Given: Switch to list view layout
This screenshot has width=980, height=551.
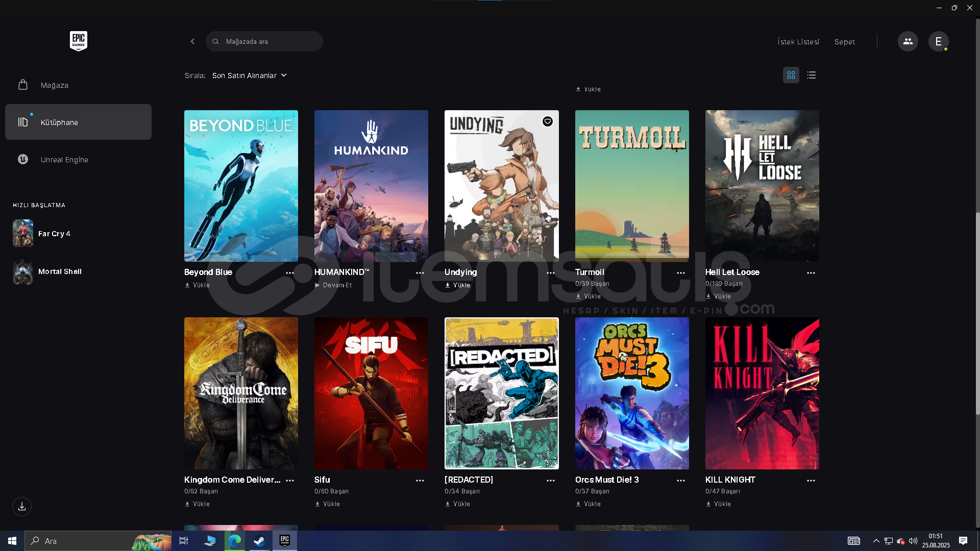Looking at the screenshot, I should [812, 75].
